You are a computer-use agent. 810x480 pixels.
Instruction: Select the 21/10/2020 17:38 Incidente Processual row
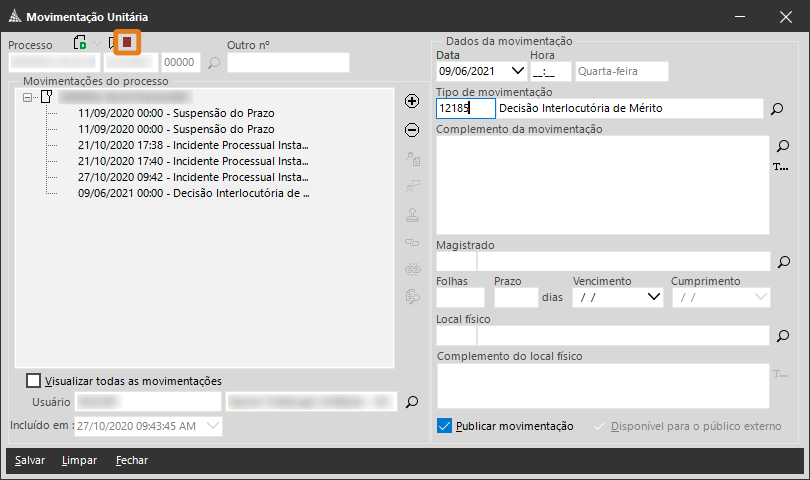click(193, 145)
